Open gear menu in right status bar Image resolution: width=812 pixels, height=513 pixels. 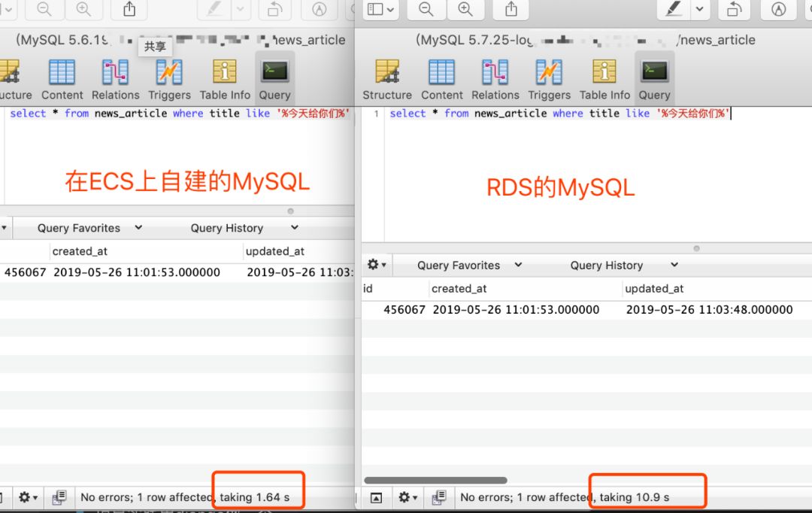click(x=407, y=497)
